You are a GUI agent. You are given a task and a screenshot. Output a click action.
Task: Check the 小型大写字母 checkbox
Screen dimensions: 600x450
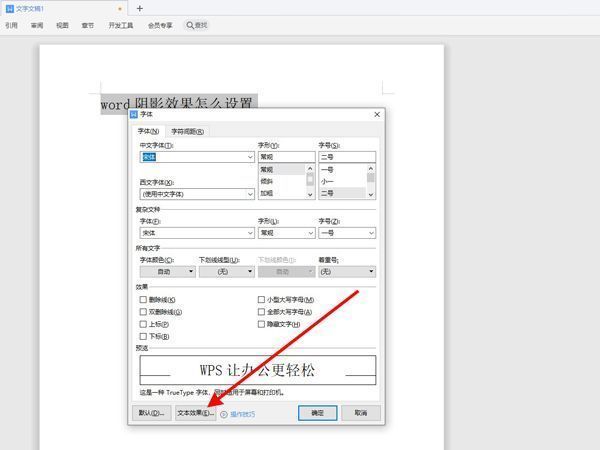point(261,299)
